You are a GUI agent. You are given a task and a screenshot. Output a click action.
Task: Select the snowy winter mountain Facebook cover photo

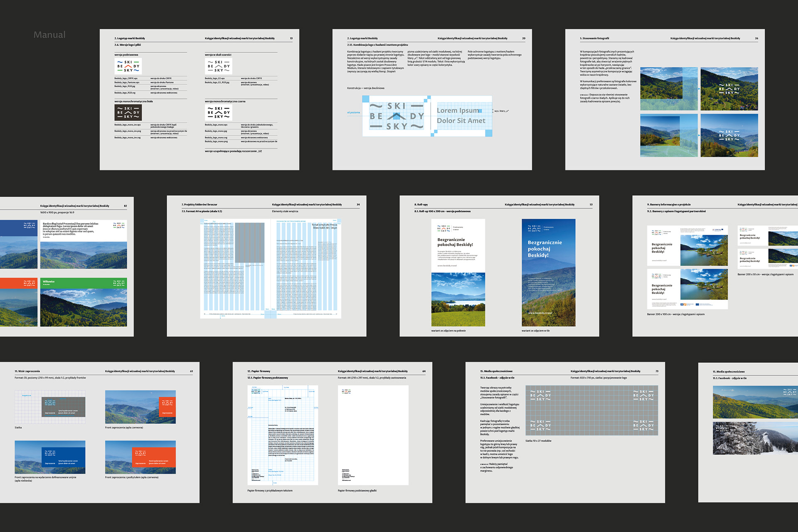tap(755, 438)
